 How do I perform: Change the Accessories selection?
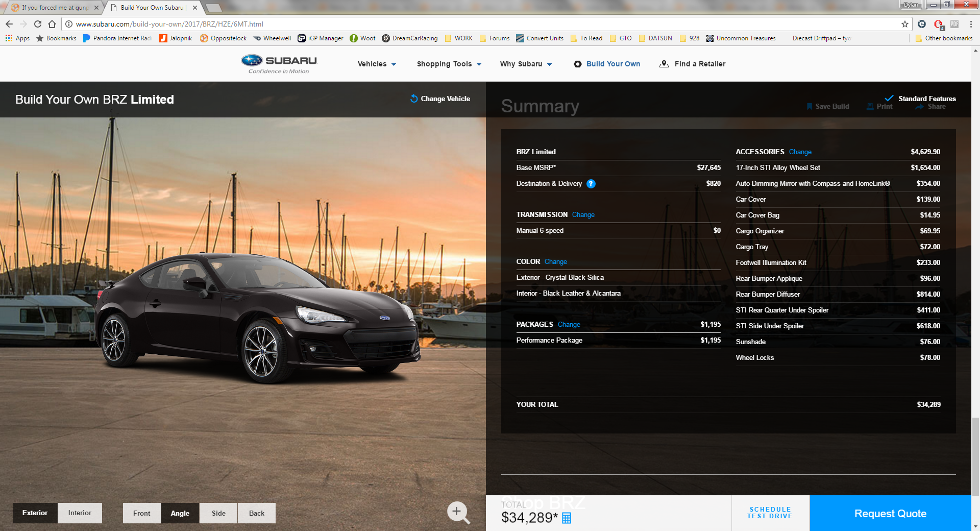(x=800, y=152)
